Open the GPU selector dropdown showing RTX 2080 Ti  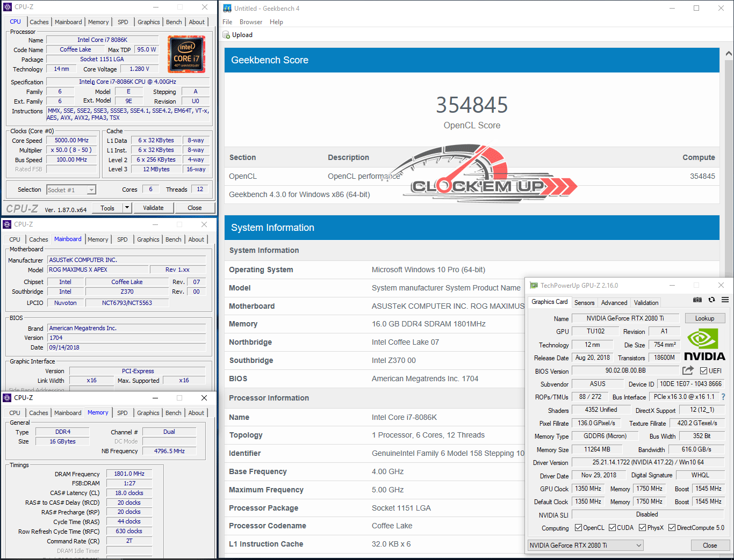585,546
